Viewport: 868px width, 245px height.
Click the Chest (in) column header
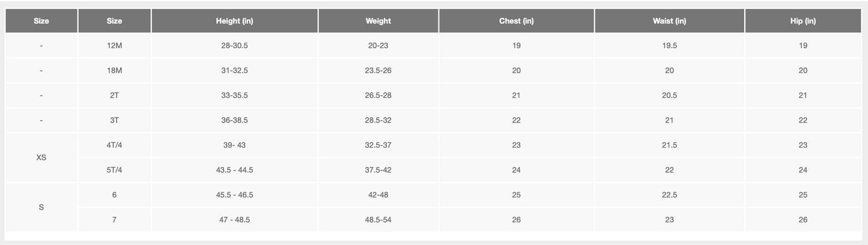[x=517, y=21]
